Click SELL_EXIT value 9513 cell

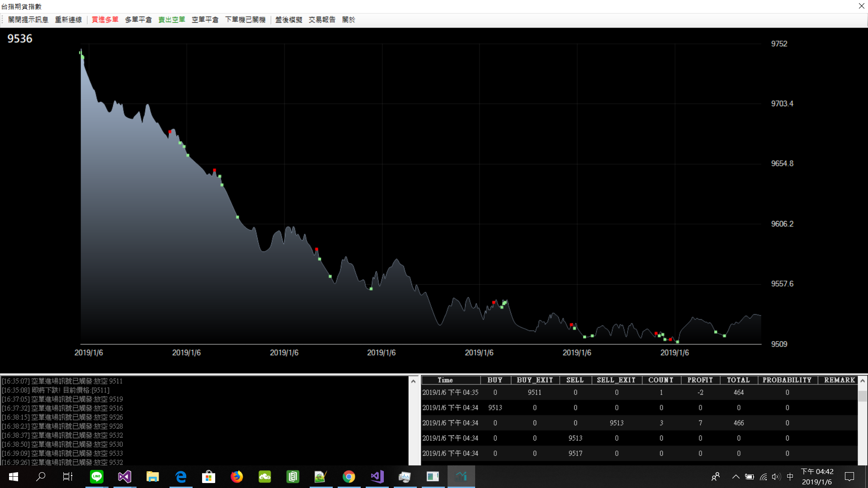coord(616,423)
